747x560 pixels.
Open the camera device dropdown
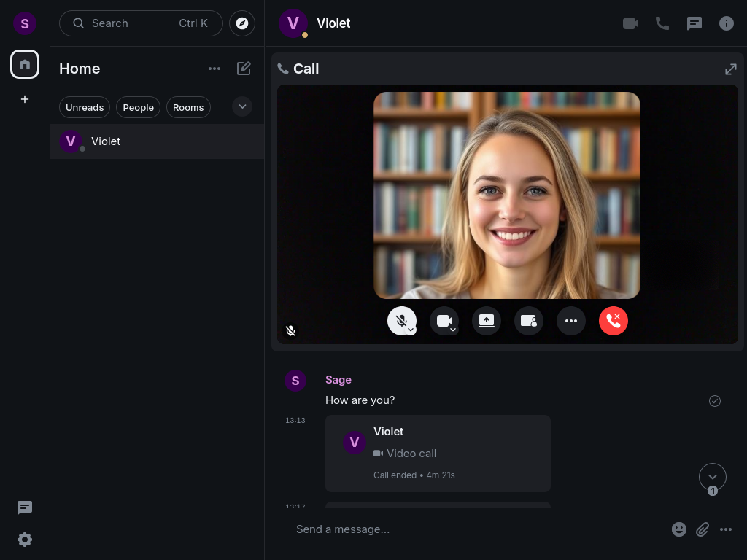coord(453,330)
